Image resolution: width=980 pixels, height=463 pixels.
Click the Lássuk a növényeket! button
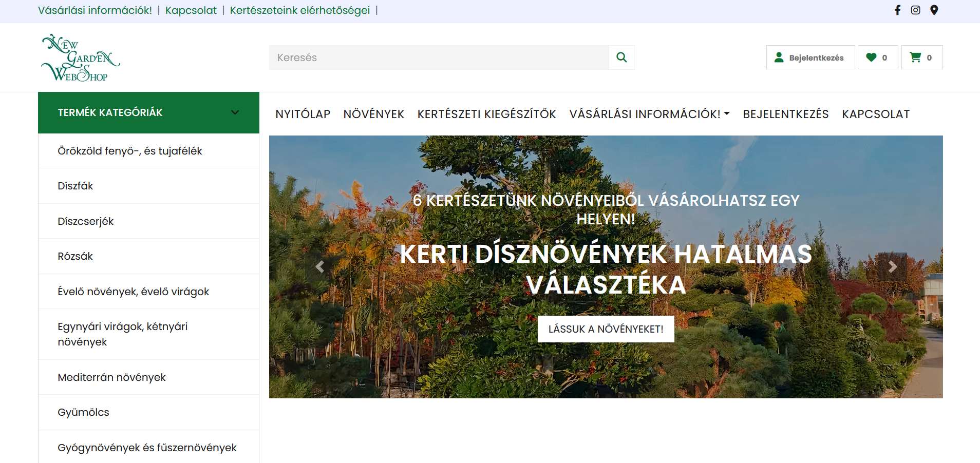click(x=606, y=329)
